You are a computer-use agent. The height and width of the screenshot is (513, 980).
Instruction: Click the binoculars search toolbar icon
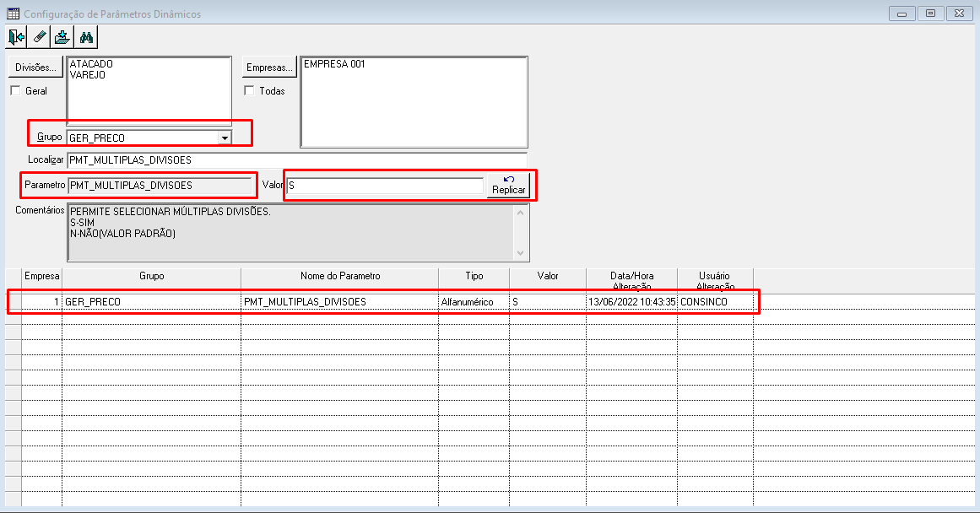pyautogui.click(x=85, y=37)
